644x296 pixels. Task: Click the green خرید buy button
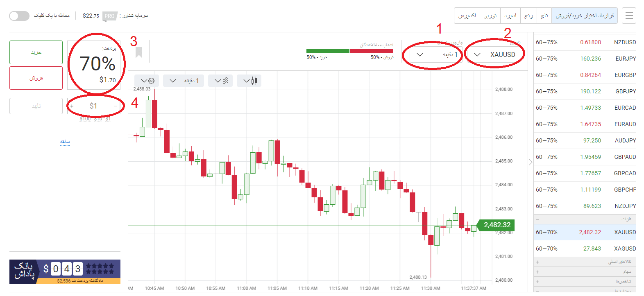click(36, 52)
